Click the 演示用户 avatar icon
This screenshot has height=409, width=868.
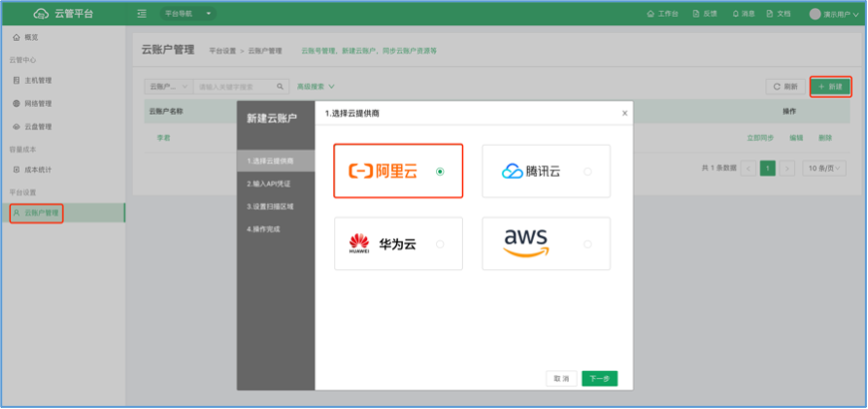[x=815, y=14]
